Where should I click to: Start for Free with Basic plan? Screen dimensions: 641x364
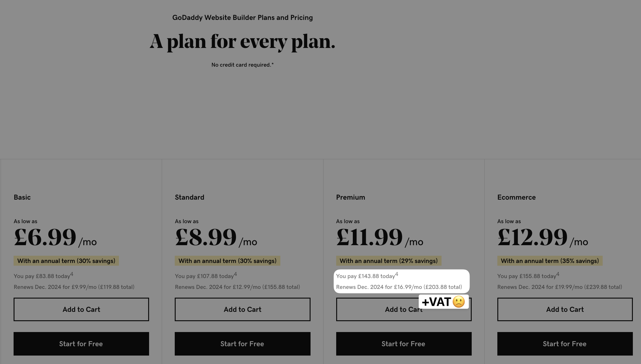point(81,344)
